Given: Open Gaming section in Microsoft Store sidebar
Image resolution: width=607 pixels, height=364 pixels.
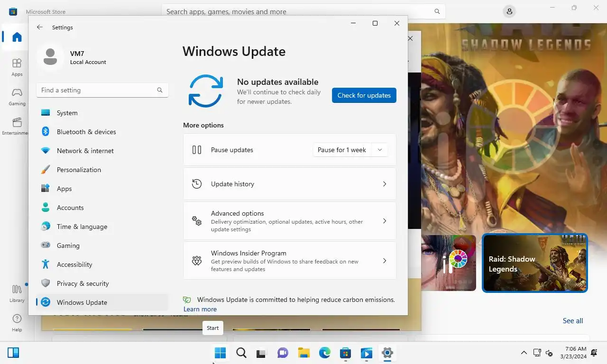Looking at the screenshot, I should [x=17, y=97].
